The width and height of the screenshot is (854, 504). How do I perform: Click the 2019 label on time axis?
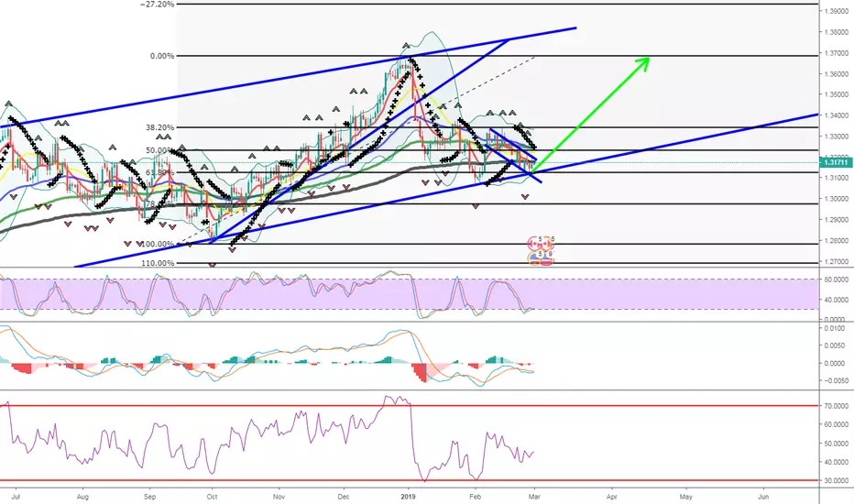pos(408,497)
